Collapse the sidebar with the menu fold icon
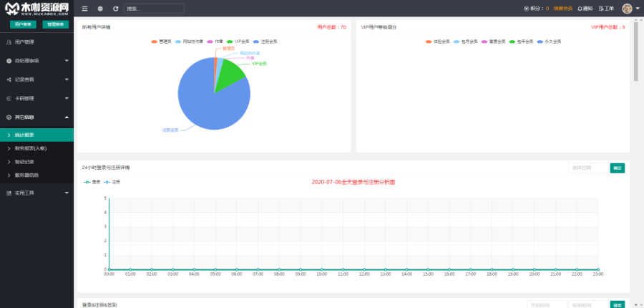Image resolution: width=644 pixels, height=308 pixels. click(x=85, y=9)
